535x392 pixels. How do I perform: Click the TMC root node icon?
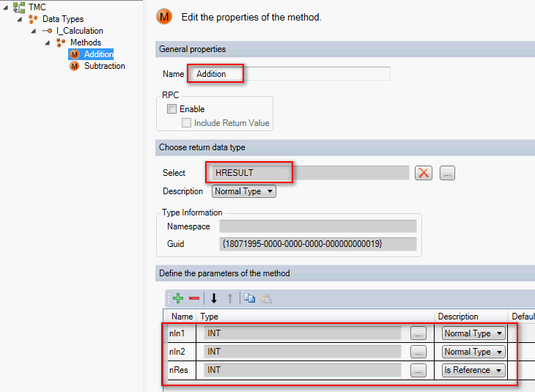pos(19,7)
